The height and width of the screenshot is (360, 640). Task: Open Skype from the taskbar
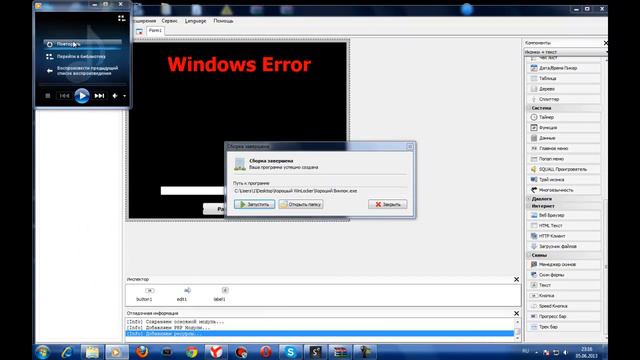point(291,352)
